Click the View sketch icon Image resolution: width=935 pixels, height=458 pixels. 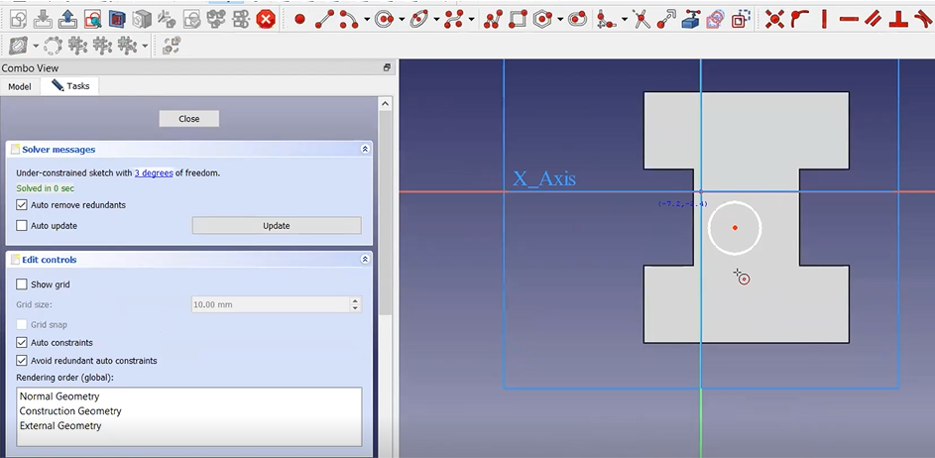92,20
